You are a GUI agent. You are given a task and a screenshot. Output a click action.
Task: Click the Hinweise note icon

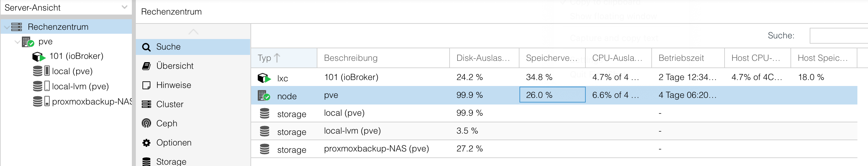(x=146, y=85)
